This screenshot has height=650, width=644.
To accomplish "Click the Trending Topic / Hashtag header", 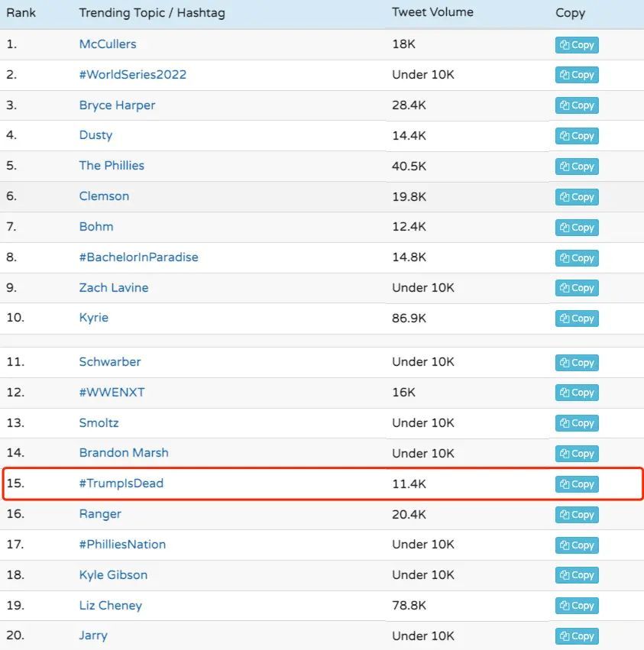I will [152, 13].
